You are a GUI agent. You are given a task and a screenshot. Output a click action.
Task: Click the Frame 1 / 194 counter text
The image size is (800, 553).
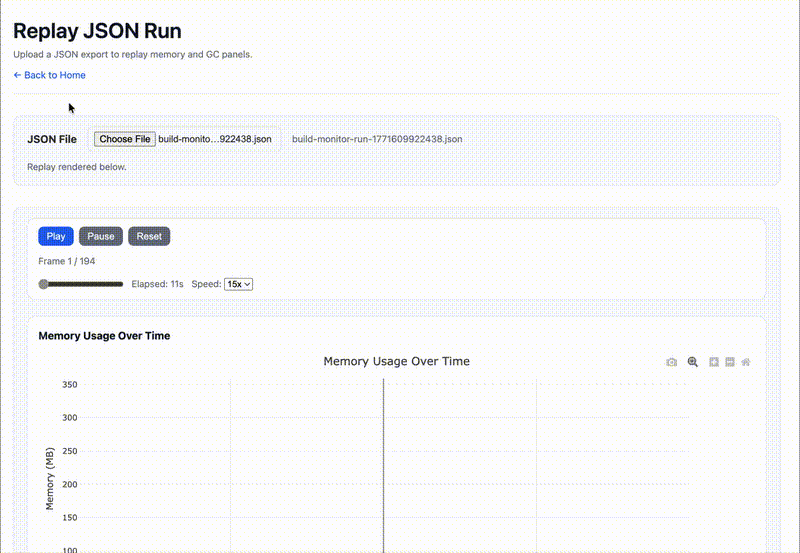[67, 261]
